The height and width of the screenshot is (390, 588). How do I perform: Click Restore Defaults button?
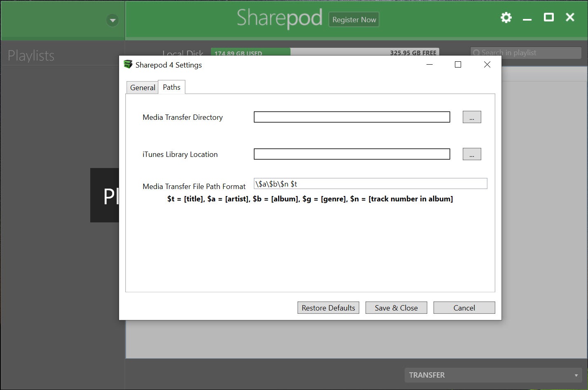pyautogui.click(x=328, y=308)
